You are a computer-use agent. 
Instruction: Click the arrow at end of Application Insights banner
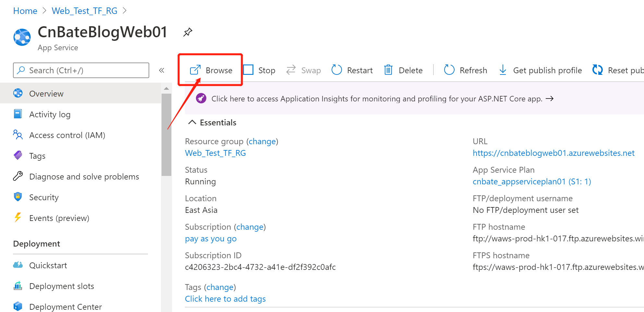point(550,98)
